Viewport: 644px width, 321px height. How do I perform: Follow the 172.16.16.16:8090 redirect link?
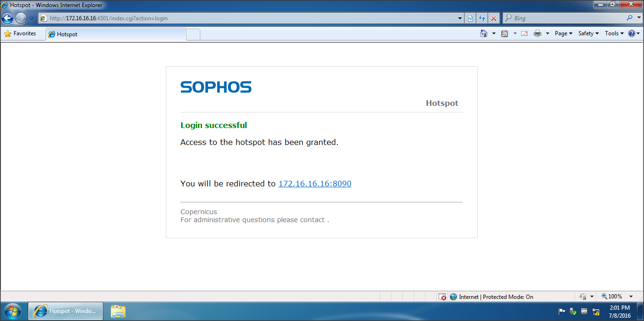click(315, 184)
